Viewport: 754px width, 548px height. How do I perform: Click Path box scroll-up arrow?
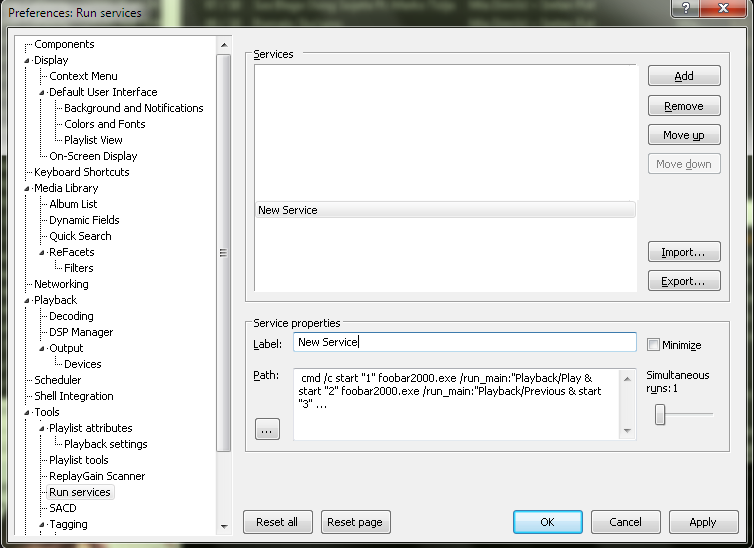[627, 379]
